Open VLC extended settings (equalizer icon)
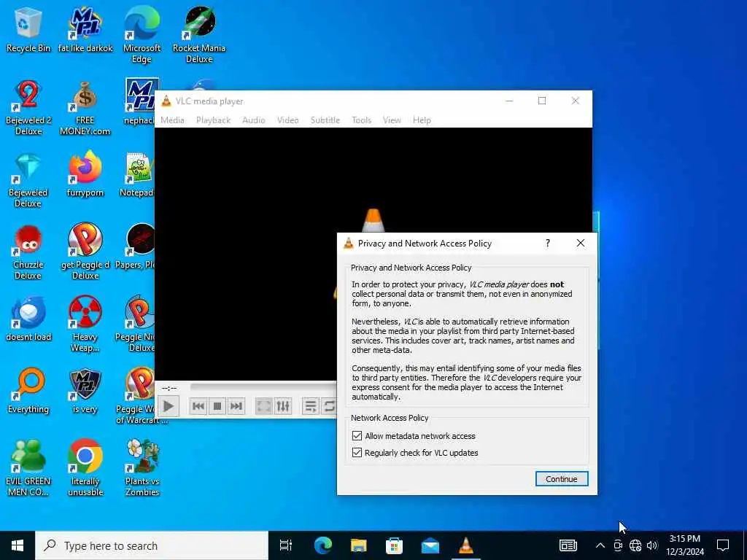Screen dimensions: 747x560 (x=283, y=406)
